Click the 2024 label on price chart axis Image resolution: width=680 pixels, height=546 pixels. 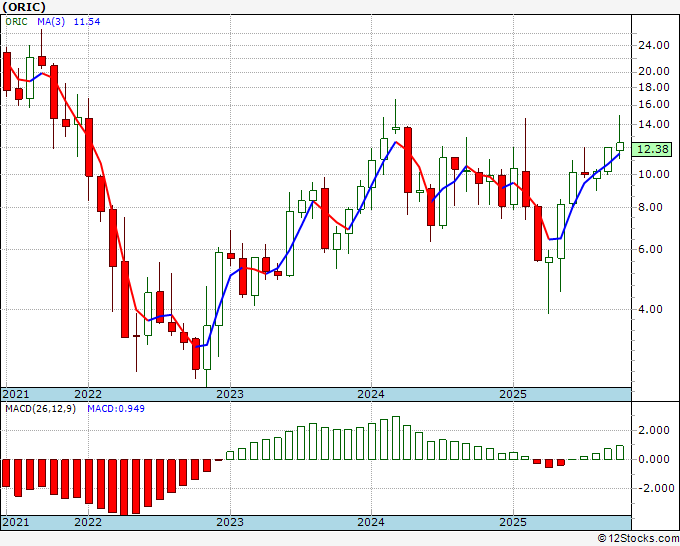click(x=371, y=394)
